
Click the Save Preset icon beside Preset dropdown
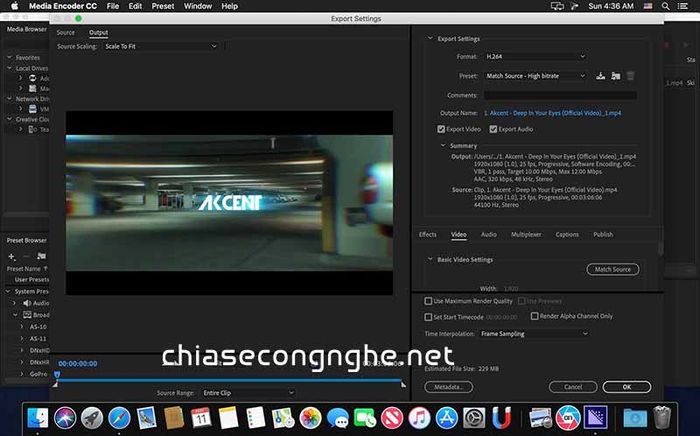pyautogui.click(x=600, y=76)
